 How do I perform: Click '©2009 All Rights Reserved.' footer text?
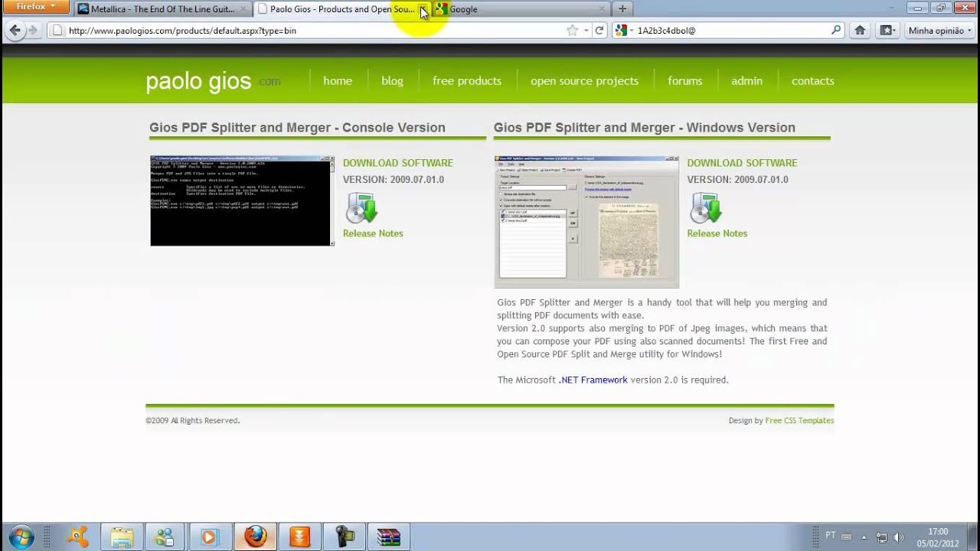coord(193,421)
